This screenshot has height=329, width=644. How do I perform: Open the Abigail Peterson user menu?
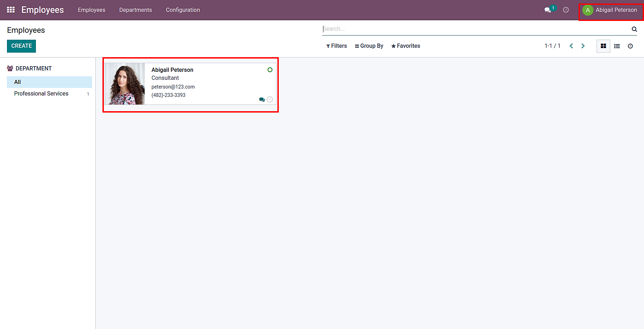tap(610, 10)
